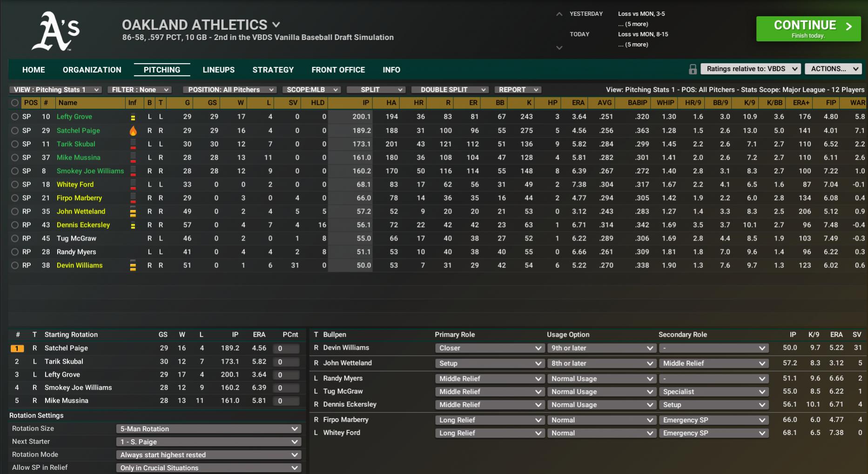Image resolution: width=868 pixels, height=474 pixels.
Task: Click the flame hot-streak icon beside Satchel Paige
Action: [134, 131]
